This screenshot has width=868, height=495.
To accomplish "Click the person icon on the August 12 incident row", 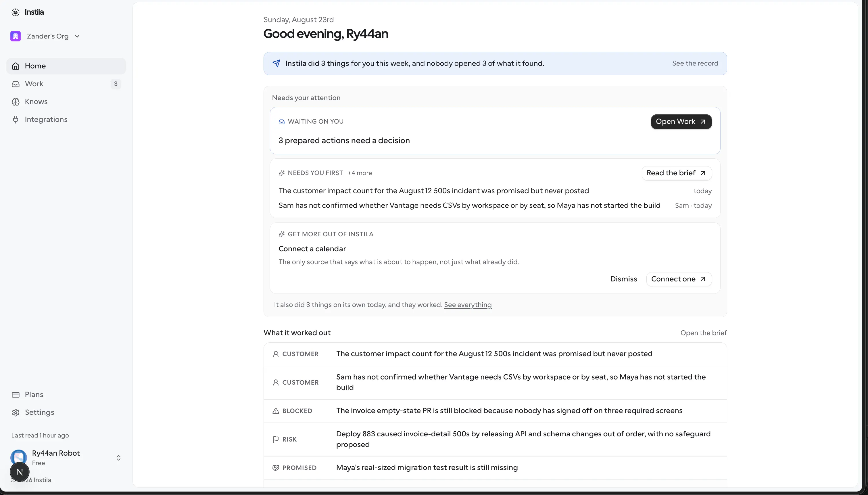I will click(276, 354).
